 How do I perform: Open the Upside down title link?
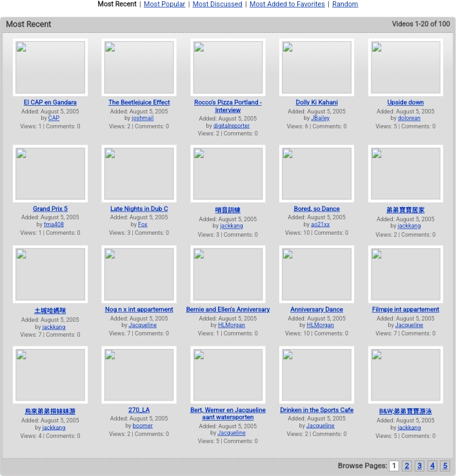pyautogui.click(x=406, y=103)
